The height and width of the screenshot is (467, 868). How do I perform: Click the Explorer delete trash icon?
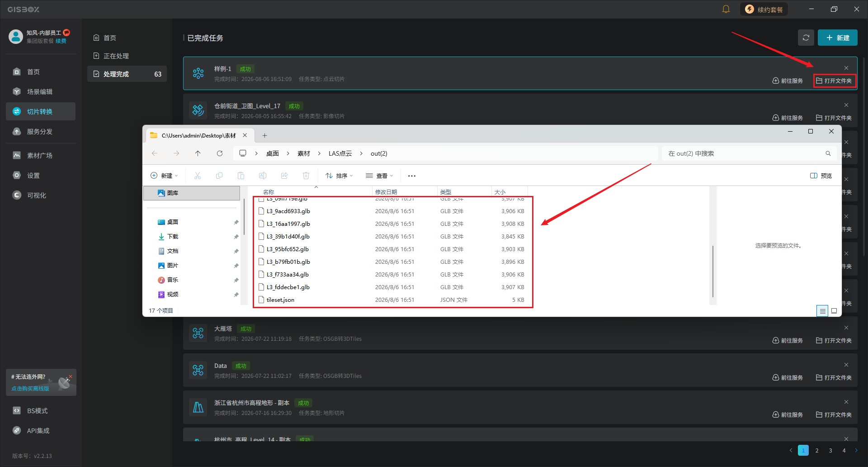click(x=306, y=176)
